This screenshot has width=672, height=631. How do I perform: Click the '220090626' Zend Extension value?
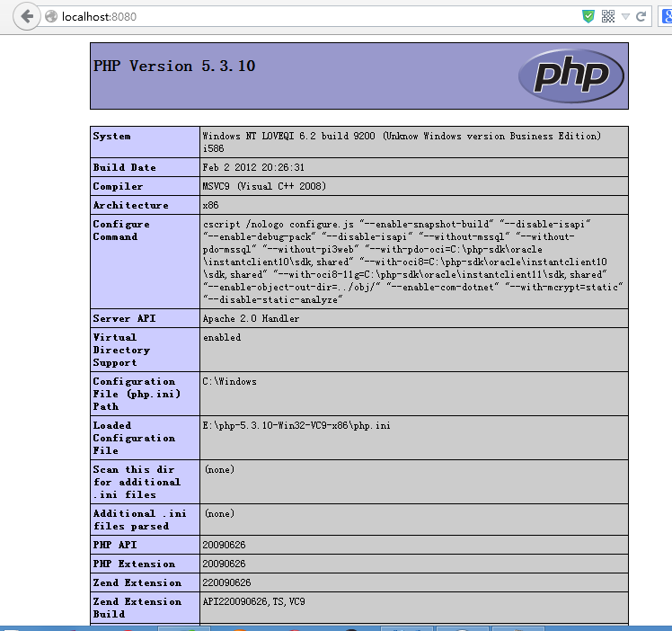pyautogui.click(x=226, y=582)
